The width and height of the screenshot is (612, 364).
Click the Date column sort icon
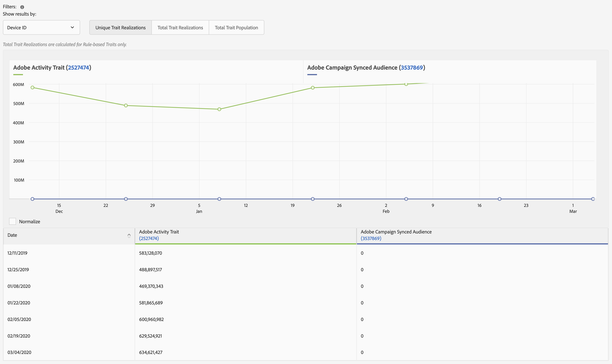[129, 235]
